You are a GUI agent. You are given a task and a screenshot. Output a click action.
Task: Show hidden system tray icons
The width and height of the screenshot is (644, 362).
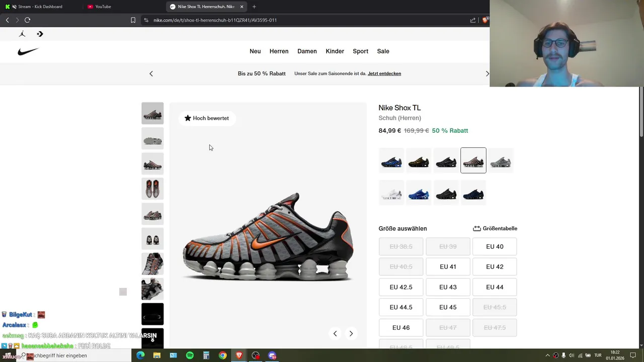click(x=548, y=355)
